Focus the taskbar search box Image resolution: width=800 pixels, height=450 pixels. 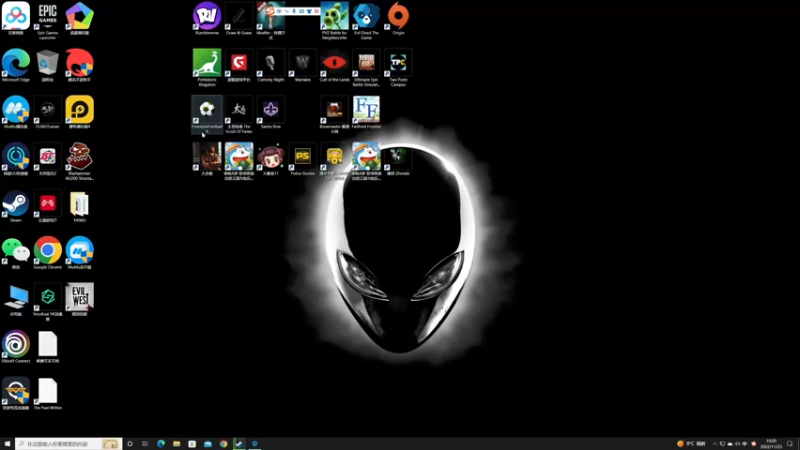click(x=68, y=444)
